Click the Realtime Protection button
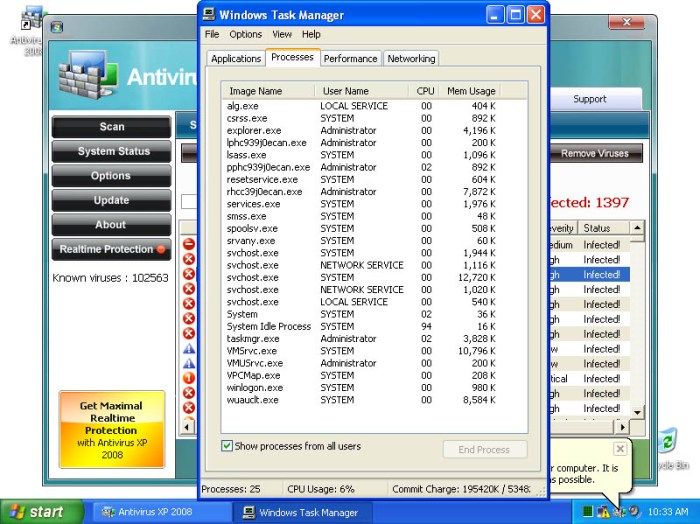 [x=112, y=250]
